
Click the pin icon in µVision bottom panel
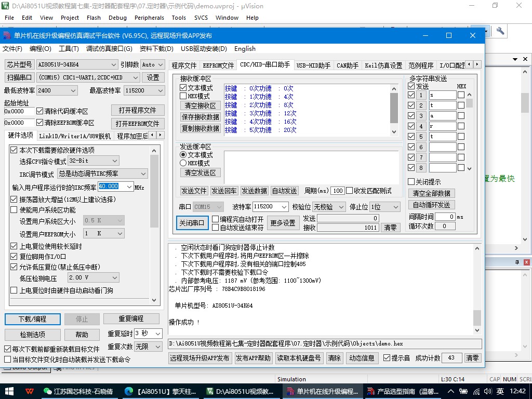click(x=517, y=262)
